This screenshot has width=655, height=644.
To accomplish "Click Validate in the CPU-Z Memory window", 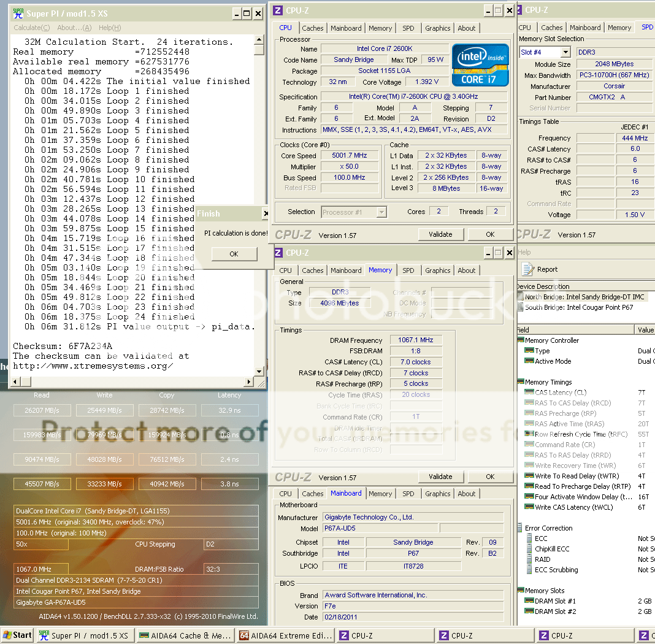I will pos(440,477).
